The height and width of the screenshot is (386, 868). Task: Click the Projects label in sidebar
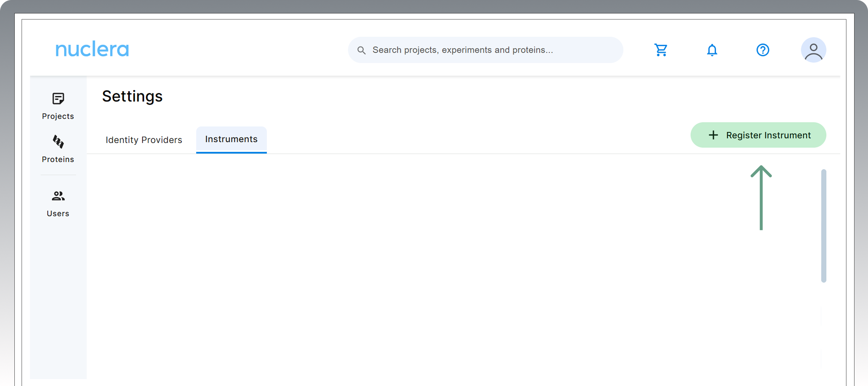tap(58, 116)
